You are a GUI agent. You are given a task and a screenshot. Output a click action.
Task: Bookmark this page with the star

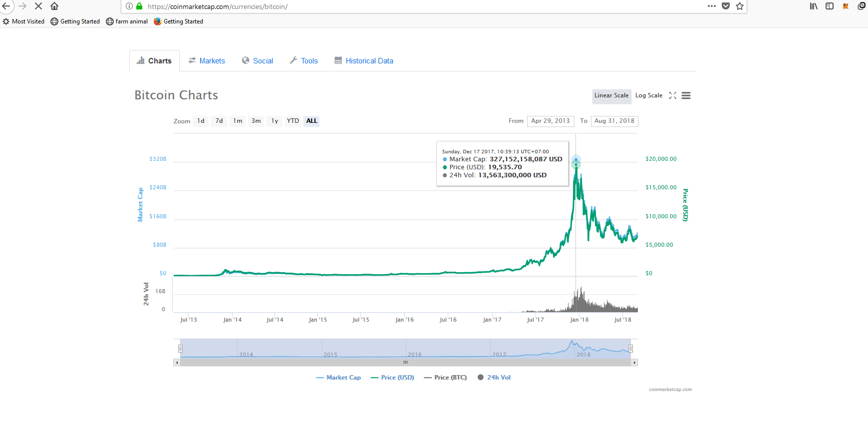pos(740,6)
